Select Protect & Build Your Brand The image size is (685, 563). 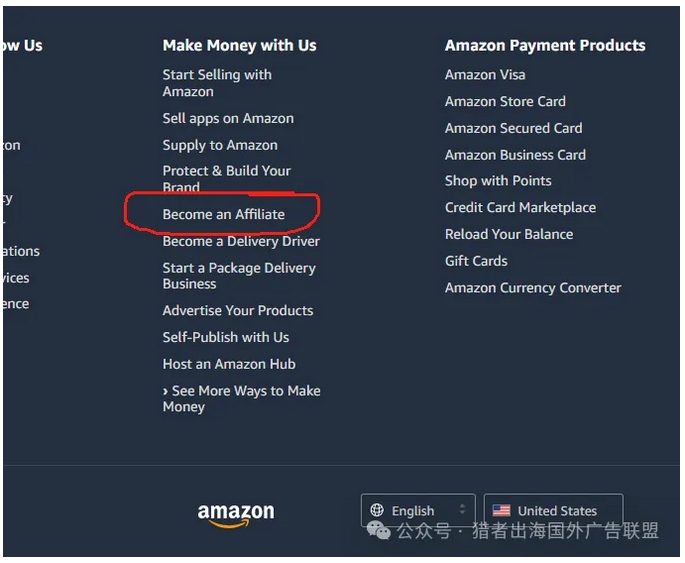(x=226, y=179)
